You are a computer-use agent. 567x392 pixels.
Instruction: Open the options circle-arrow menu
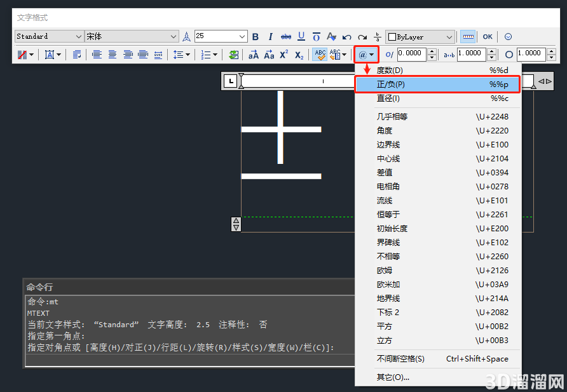tap(508, 36)
